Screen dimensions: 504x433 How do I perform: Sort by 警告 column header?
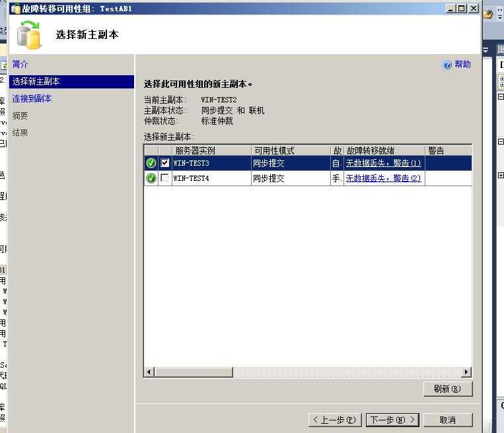[x=449, y=150]
